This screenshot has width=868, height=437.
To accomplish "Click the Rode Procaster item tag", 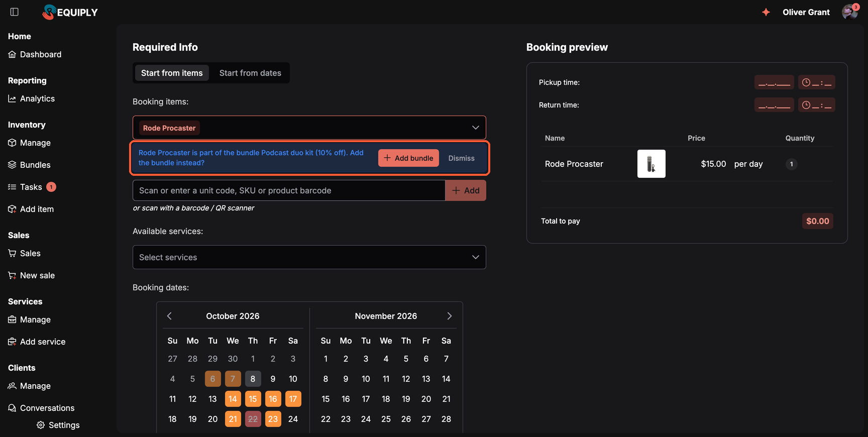I will [169, 128].
